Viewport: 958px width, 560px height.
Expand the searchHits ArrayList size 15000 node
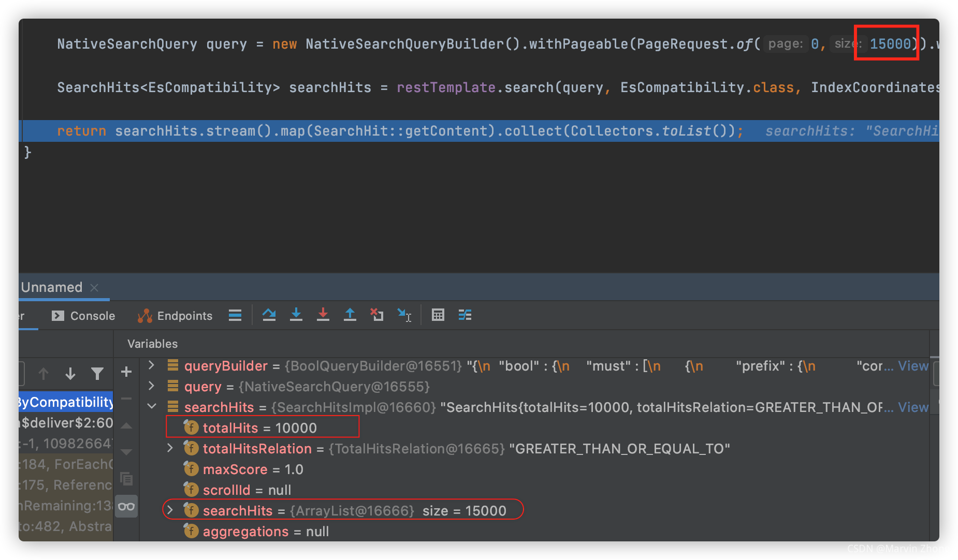[x=170, y=510]
